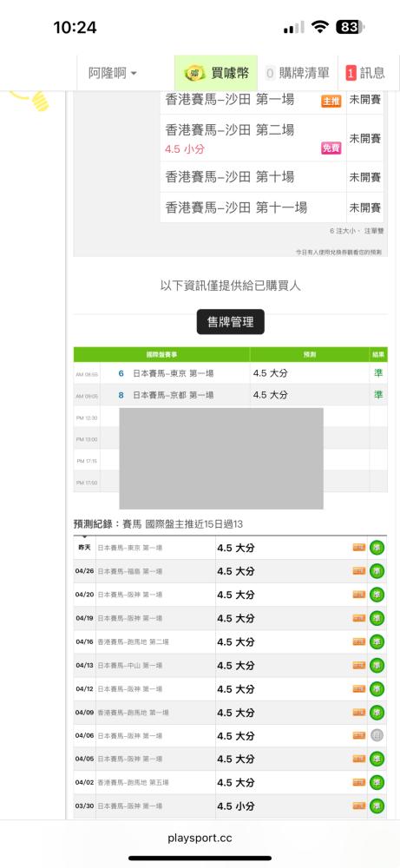Click green 準 icon on 03/30 row

(377, 806)
